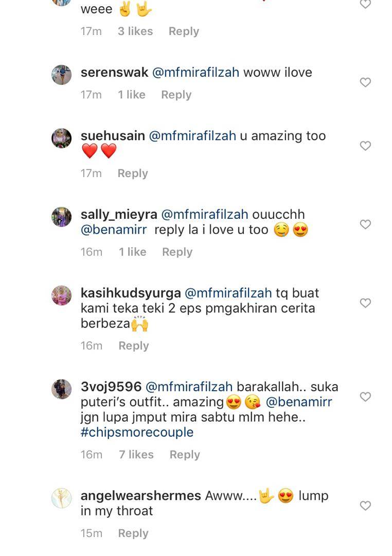The image size is (392, 556).
Task: Open @mfmirafilzah mention in kasihkudsyurga's comment
Action: 228,293
